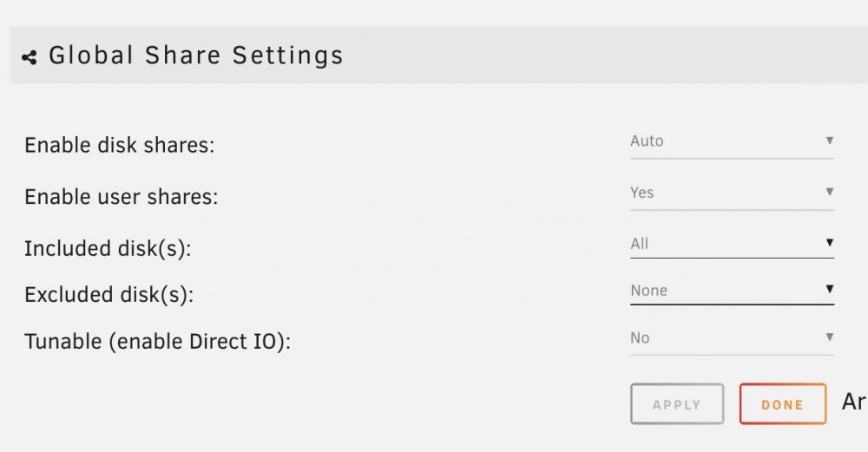
Task: Click the Enable disk shares label
Action: [120, 146]
